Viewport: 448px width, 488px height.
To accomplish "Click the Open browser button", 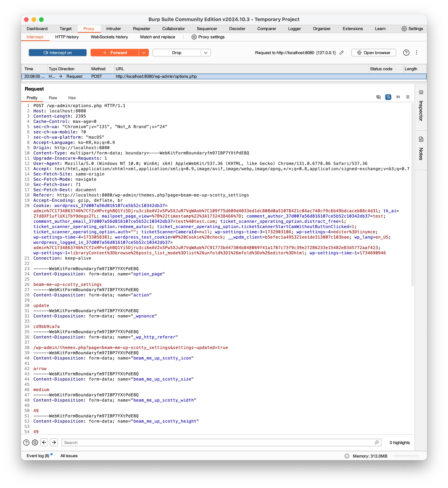I will [374, 52].
